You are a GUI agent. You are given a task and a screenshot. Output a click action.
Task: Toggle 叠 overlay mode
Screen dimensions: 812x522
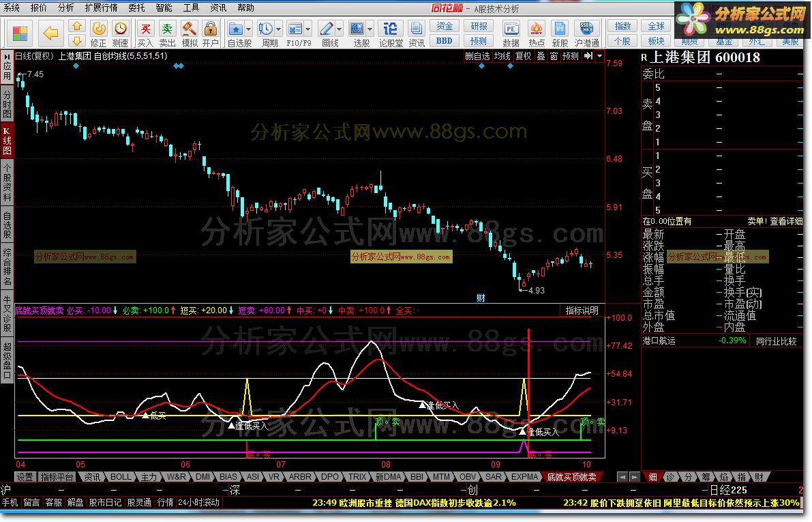pos(541,55)
